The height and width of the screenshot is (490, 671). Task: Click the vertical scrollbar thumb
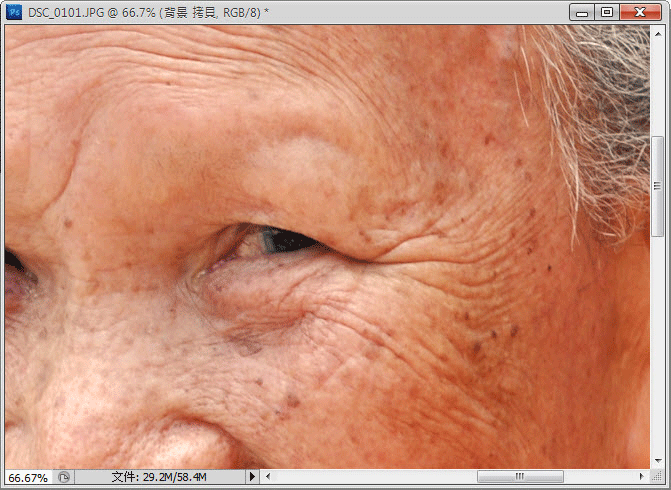pyautogui.click(x=657, y=185)
